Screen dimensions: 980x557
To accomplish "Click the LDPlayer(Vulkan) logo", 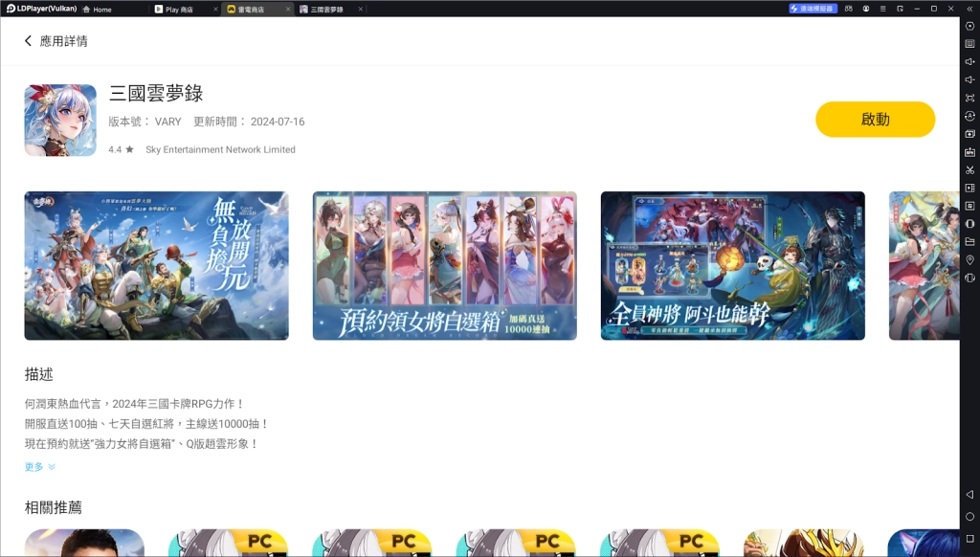I will pyautogui.click(x=41, y=9).
